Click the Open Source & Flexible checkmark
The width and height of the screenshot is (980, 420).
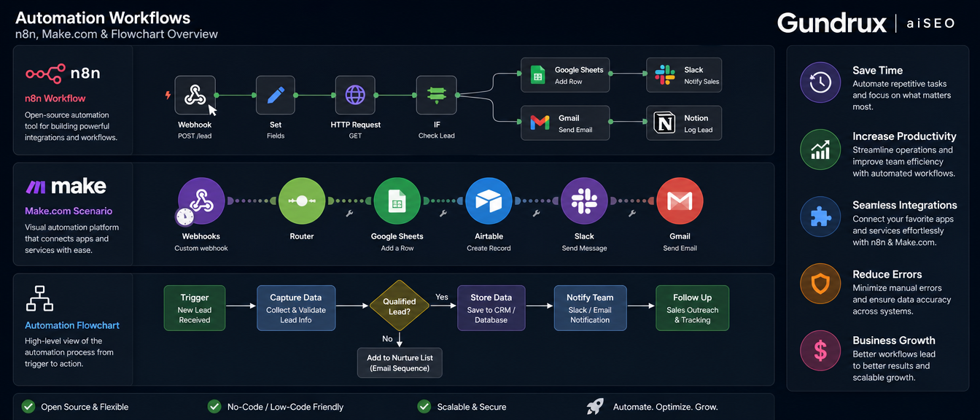click(x=28, y=406)
